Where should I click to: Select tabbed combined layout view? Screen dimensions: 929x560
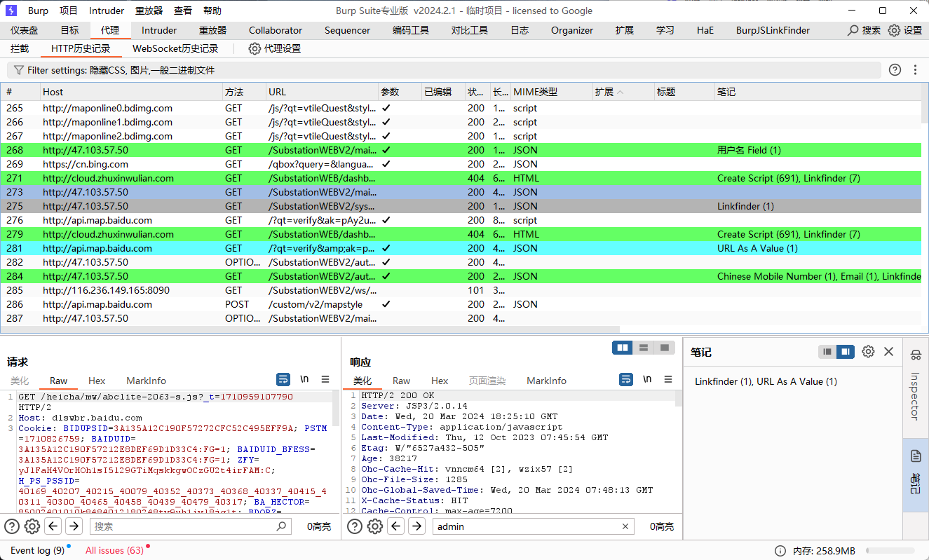click(x=663, y=348)
